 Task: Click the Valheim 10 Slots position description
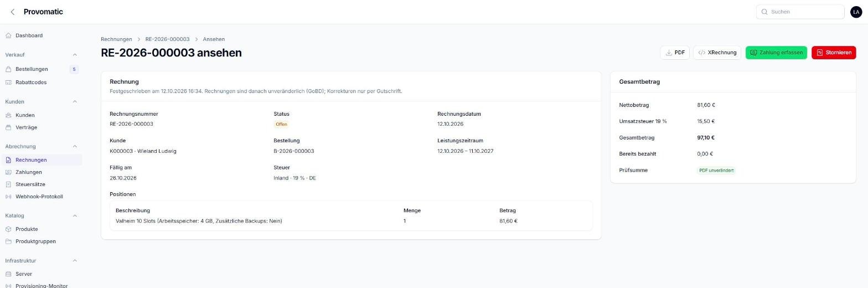pyautogui.click(x=199, y=221)
